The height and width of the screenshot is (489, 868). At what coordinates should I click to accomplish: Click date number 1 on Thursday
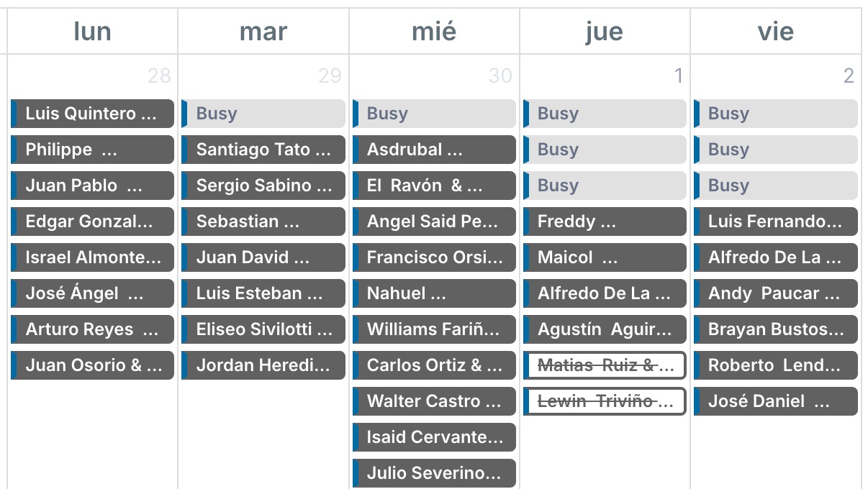[x=678, y=76]
